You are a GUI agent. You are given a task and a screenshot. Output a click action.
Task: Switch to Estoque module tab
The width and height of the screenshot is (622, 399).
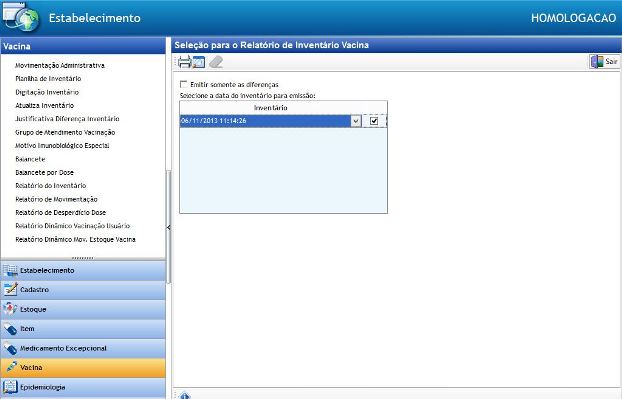[83, 309]
